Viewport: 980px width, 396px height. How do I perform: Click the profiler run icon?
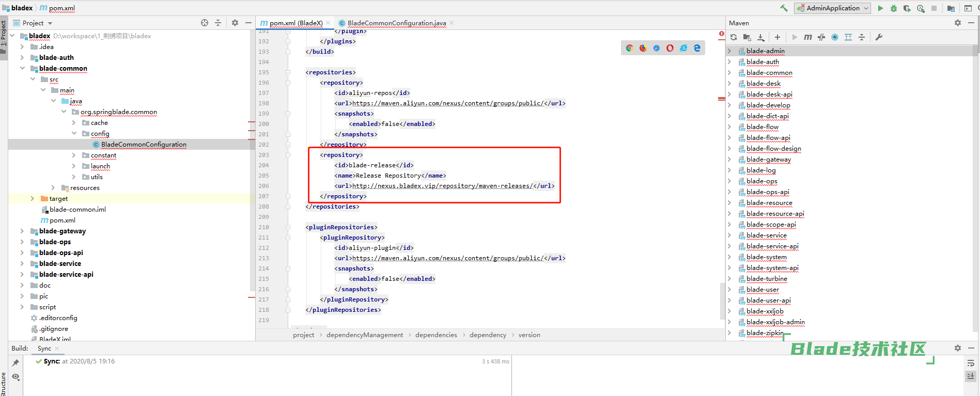(921, 8)
